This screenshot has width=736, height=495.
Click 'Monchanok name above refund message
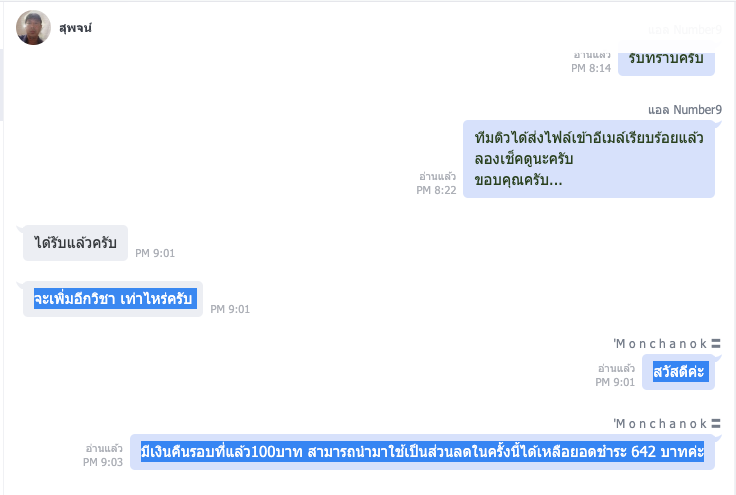[x=660, y=424]
